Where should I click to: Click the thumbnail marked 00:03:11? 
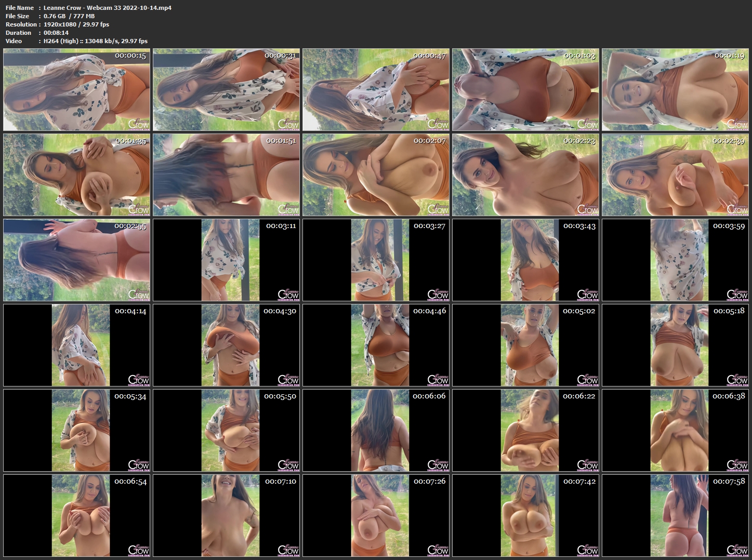[226, 260]
